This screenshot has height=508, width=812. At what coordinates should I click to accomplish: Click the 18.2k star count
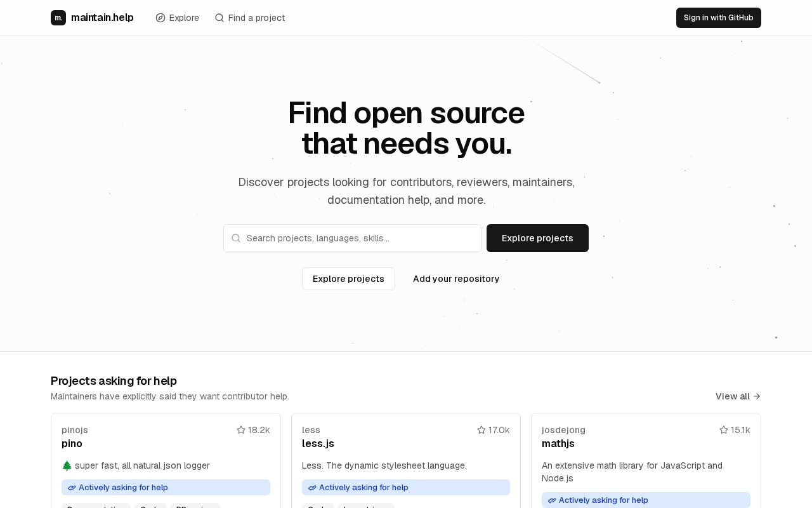[259, 430]
